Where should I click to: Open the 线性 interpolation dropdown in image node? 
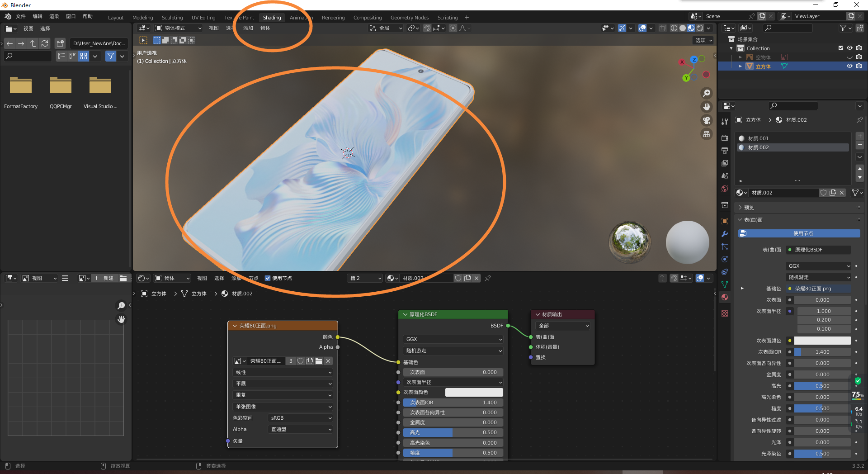pyautogui.click(x=283, y=372)
